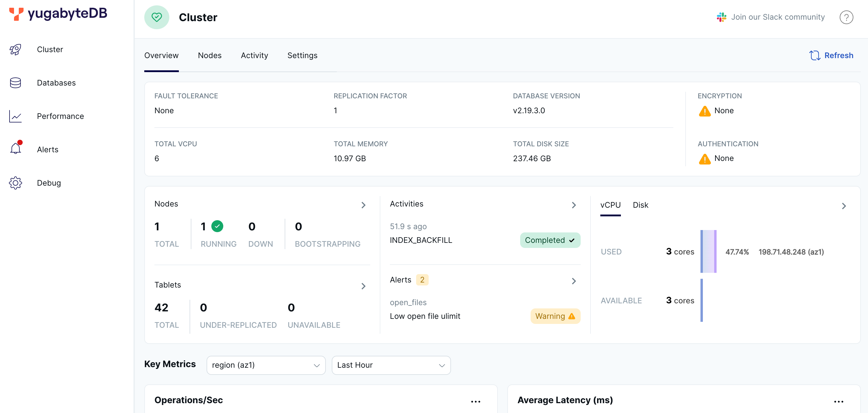Open the Debug panel via gear icon

[15, 183]
